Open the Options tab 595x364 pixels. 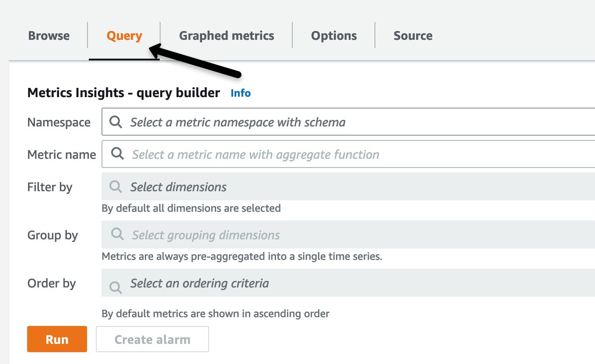pos(333,35)
